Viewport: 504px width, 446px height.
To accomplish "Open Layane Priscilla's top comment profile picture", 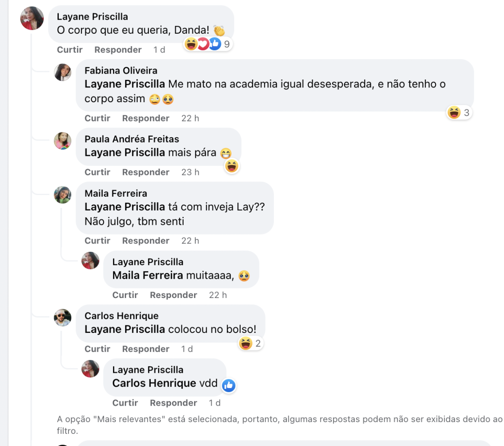I will 32,18.
